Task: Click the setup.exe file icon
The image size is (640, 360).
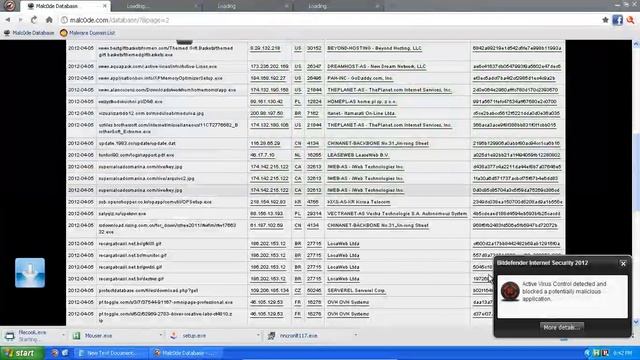Action: click(174, 336)
